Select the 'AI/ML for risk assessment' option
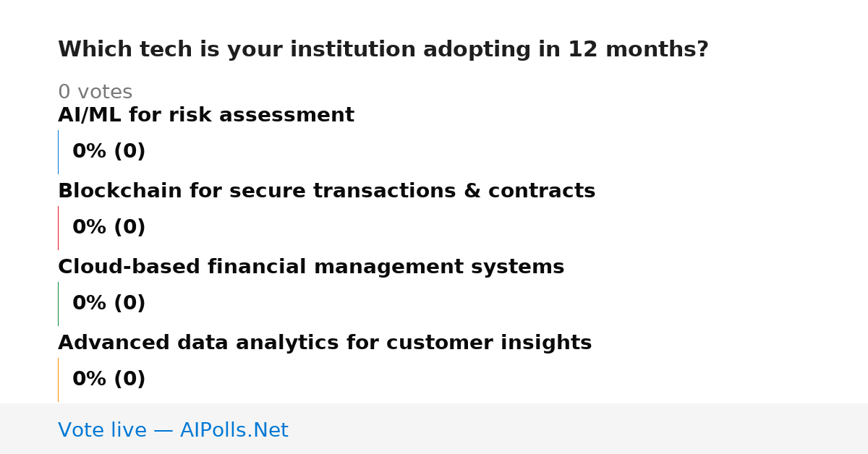This screenshot has width=868, height=454. coord(206,116)
